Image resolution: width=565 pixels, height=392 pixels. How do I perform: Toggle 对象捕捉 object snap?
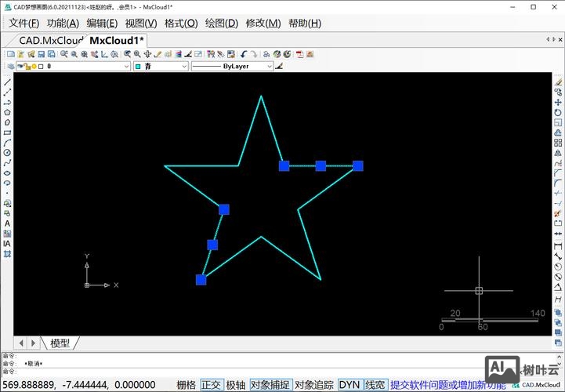(270, 385)
